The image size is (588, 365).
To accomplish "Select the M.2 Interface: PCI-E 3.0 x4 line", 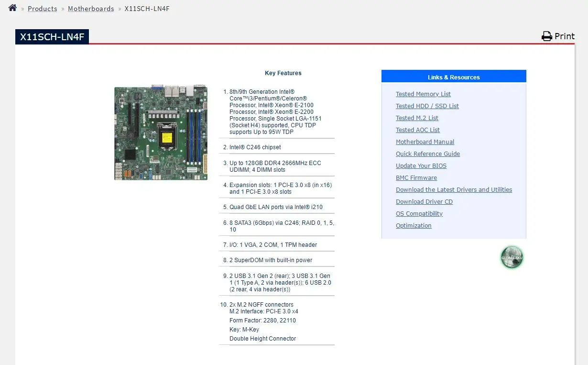I will pyautogui.click(x=263, y=311).
